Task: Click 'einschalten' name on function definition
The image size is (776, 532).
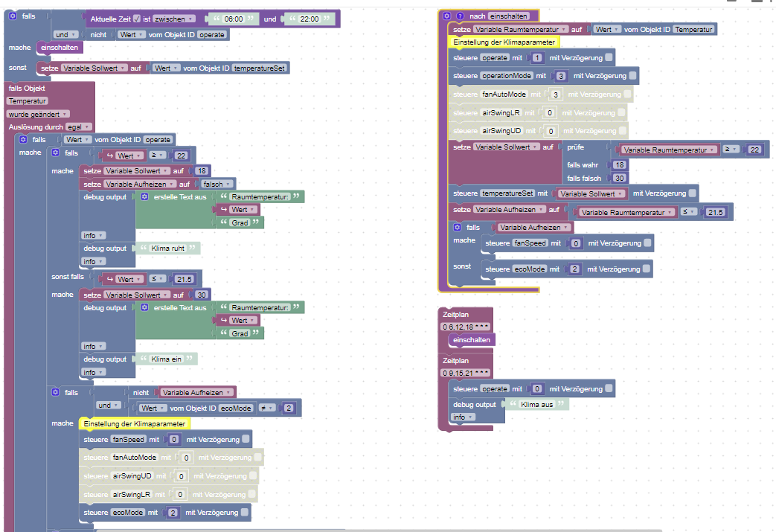Action: (508, 16)
